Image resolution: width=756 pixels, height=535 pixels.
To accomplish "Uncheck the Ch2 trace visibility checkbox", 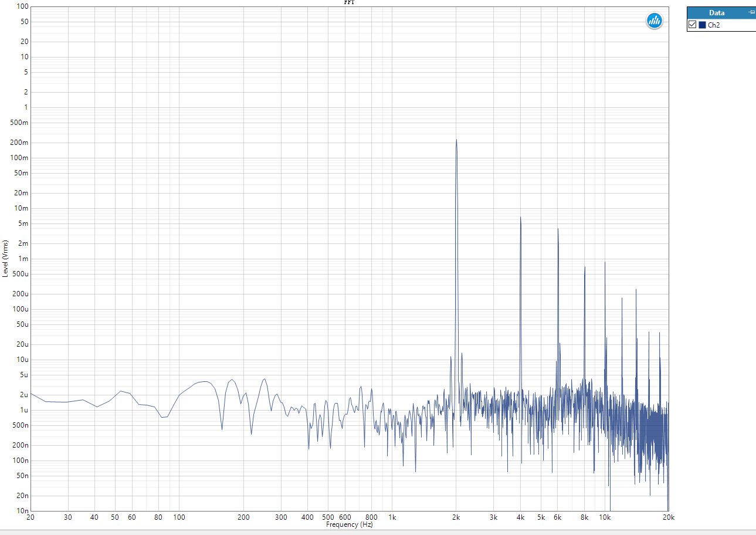I will click(693, 25).
